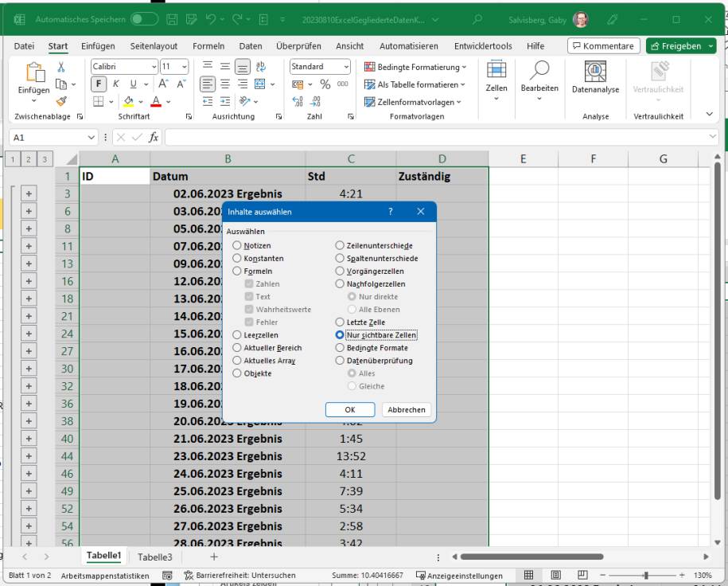Confirm the dialog with OK

tap(350, 410)
